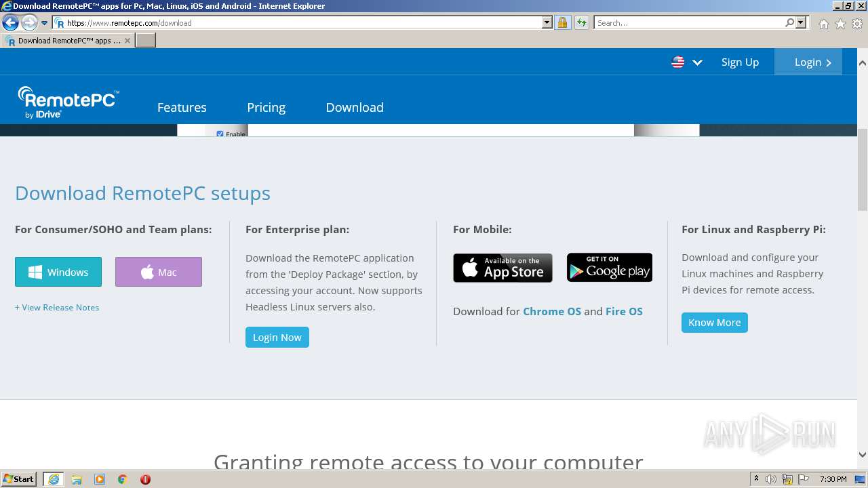868x488 pixels.
Task: Click the refresh page icon
Action: pyautogui.click(x=581, y=23)
